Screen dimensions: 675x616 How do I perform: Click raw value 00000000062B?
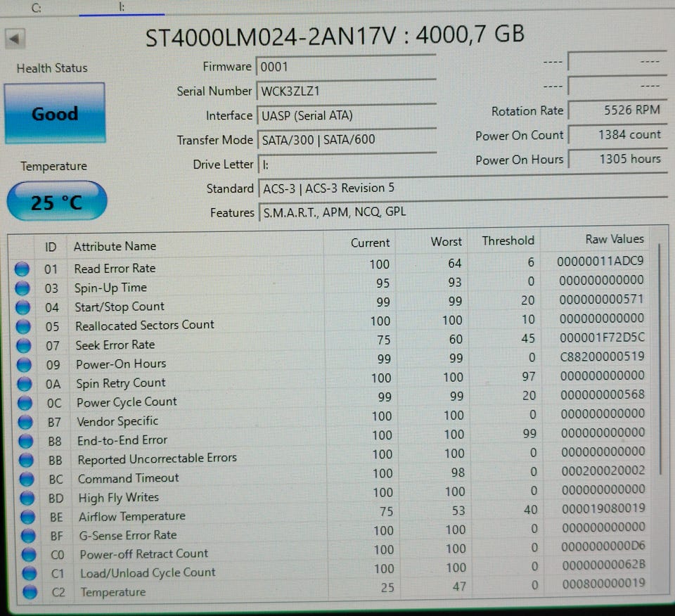point(603,565)
